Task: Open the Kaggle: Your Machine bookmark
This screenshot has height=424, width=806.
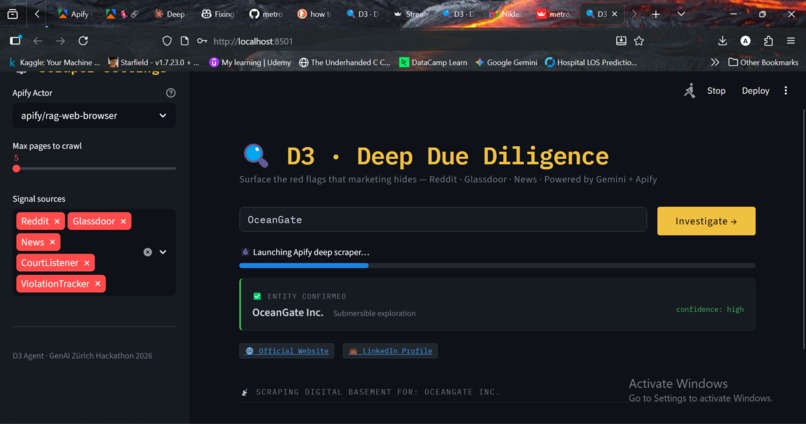Action: [54, 62]
